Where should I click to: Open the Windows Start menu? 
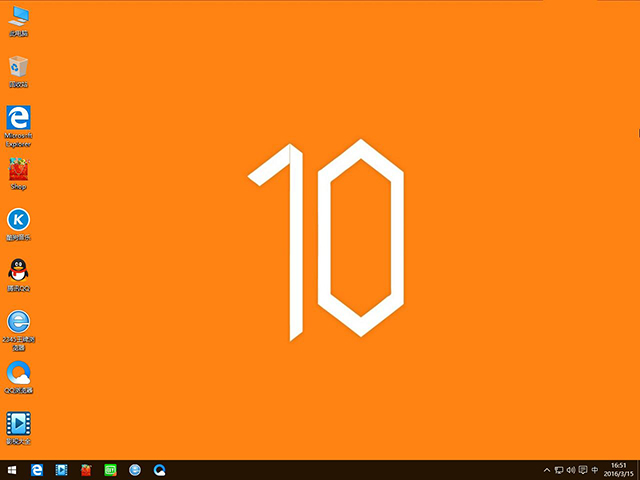pos(12,470)
